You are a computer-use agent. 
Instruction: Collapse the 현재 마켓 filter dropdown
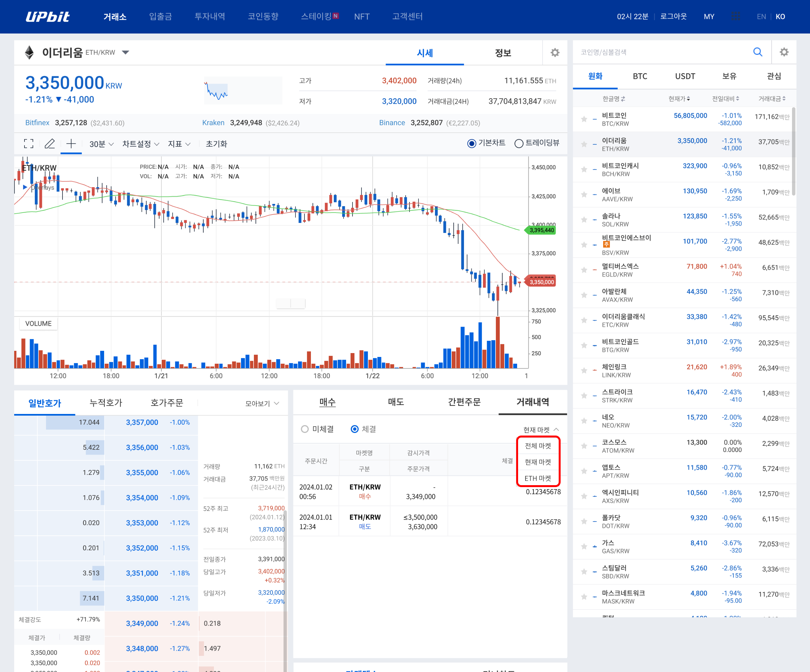click(541, 430)
